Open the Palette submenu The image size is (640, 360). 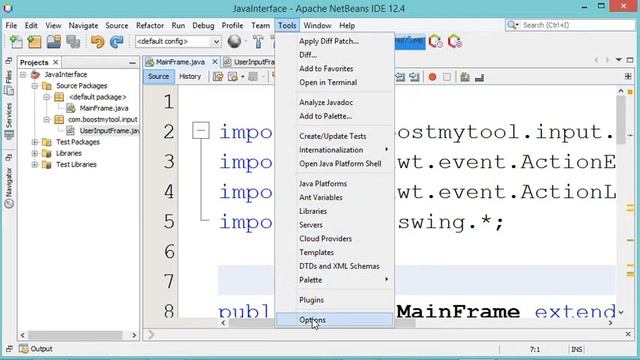point(334,280)
